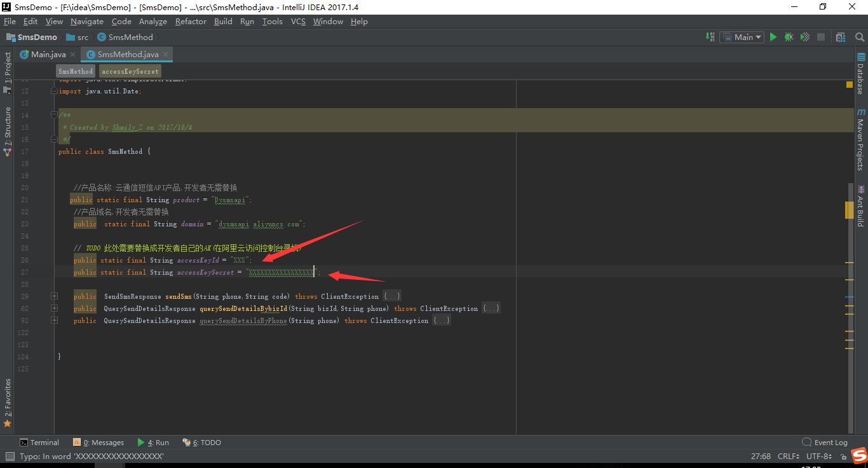The image size is (868, 468).
Task: Run the application with the green Run icon
Action: click(773, 37)
